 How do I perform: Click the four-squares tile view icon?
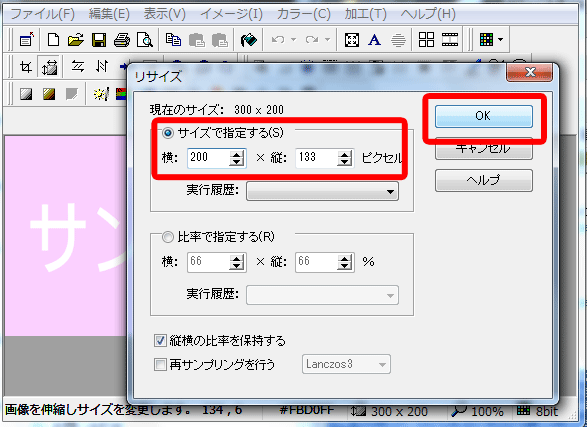[x=426, y=39]
